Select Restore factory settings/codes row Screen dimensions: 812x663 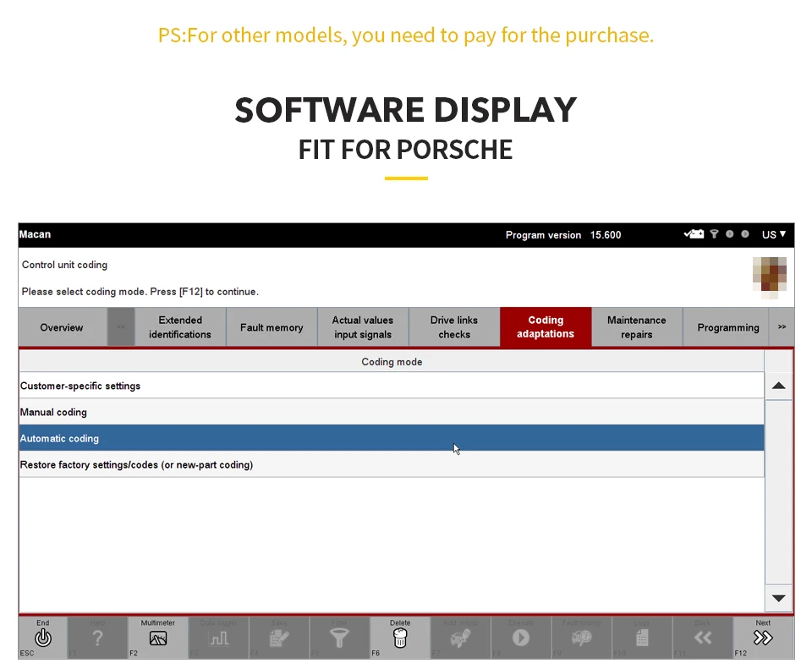pyautogui.click(x=392, y=465)
